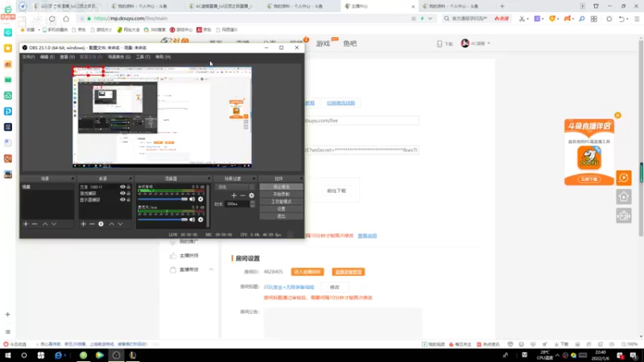Remove selected scene with minus in scenes panel
Viewport: 644px width, 362px height.
(35, 224)
